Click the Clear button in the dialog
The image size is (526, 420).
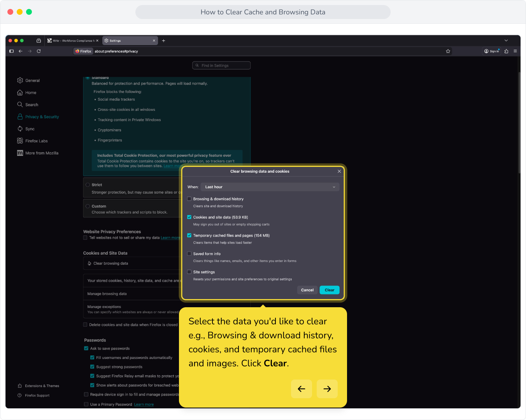330,290
